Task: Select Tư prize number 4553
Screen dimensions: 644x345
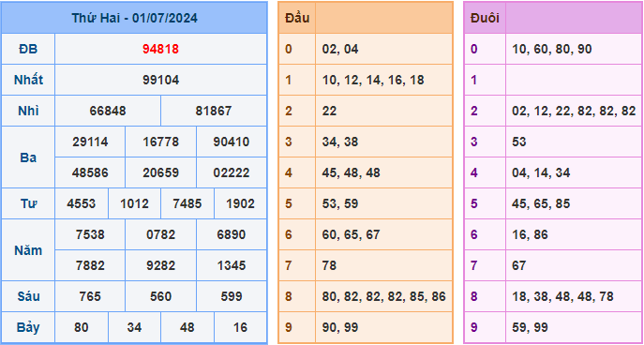Action: coord(82,203)
